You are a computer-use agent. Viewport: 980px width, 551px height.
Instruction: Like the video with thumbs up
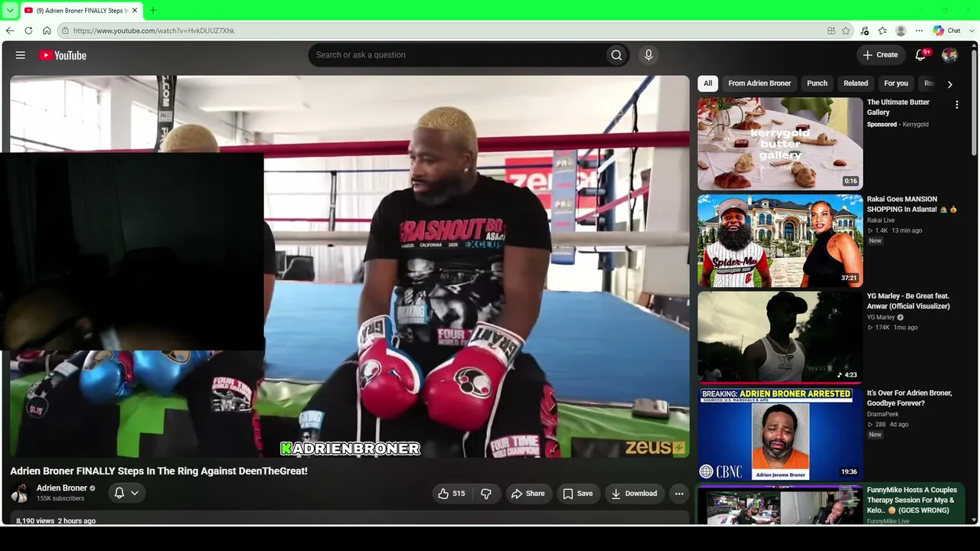(451, 494)
